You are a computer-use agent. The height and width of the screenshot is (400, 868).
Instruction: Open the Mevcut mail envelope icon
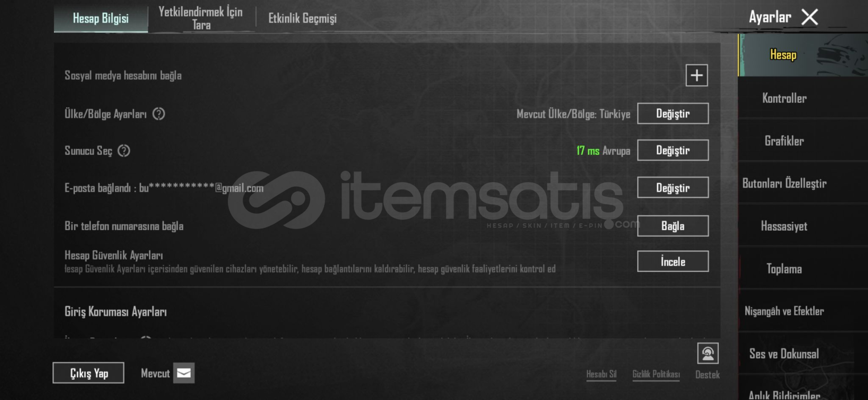click(x=184, y=373)
